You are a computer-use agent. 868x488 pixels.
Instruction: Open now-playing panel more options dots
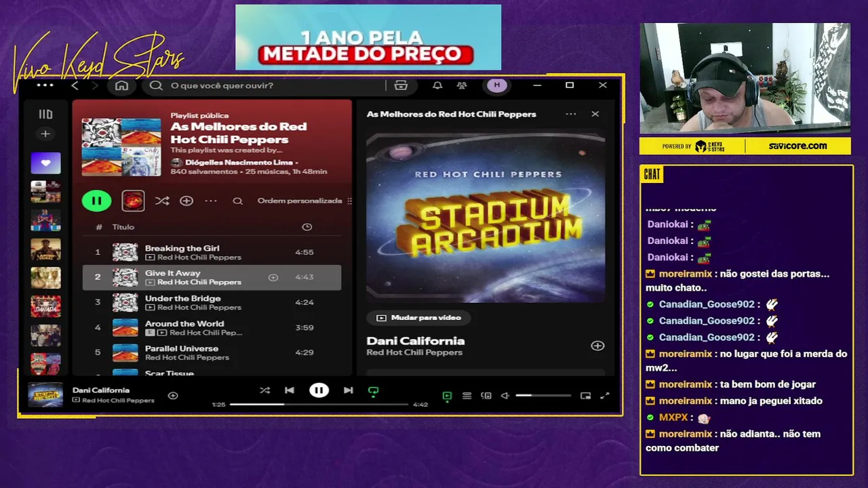[x=571, y=114]
